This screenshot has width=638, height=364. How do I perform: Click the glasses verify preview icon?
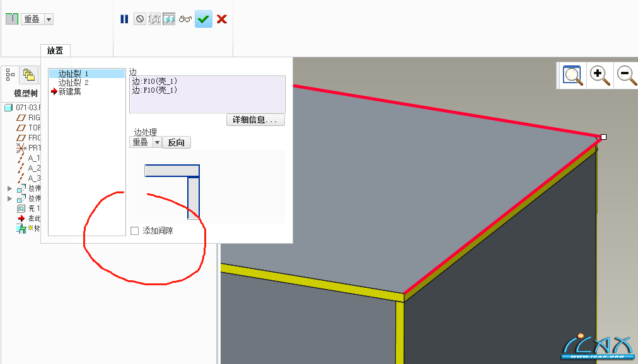pos(185,19)
